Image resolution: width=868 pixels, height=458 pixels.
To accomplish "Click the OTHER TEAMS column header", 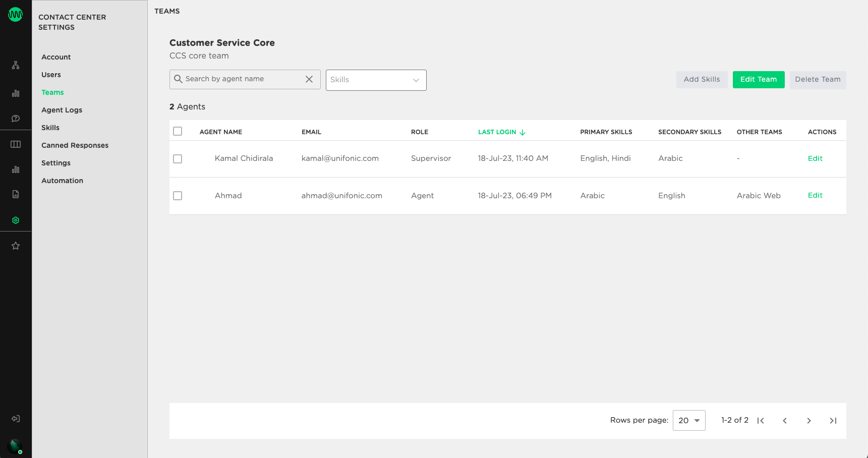I will click(x=759, y=132).
